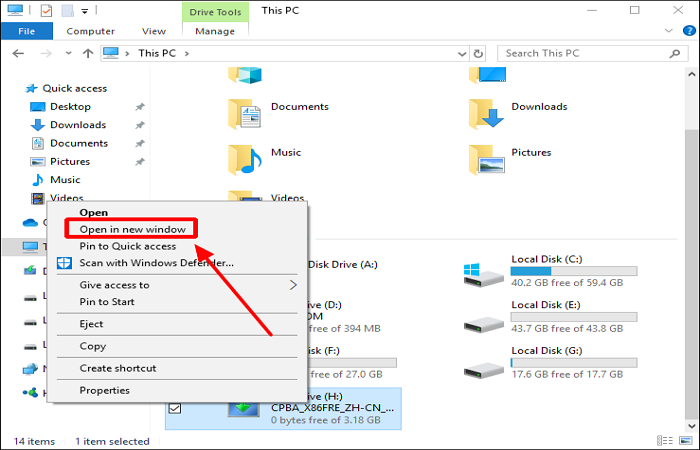Viewport: 700px width, 450px height.
Task: Click the Music note icon in sidebar
Action: point(38,180)
